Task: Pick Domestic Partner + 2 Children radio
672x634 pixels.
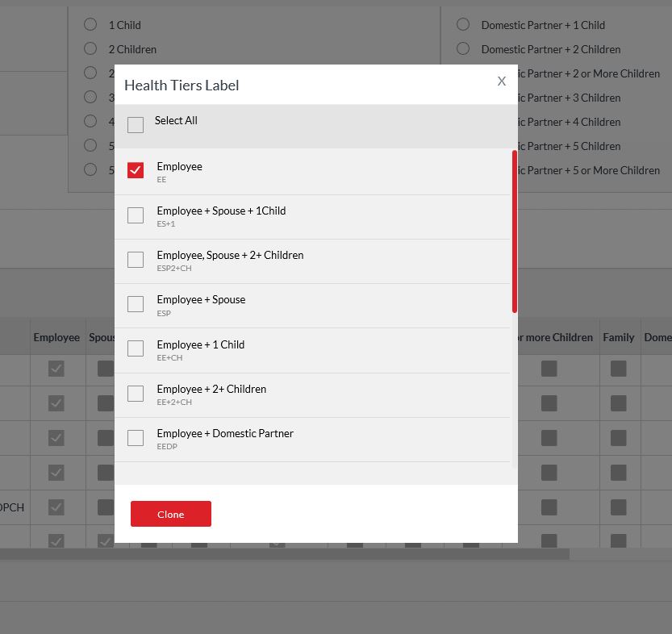Action: tap(463, 48)
